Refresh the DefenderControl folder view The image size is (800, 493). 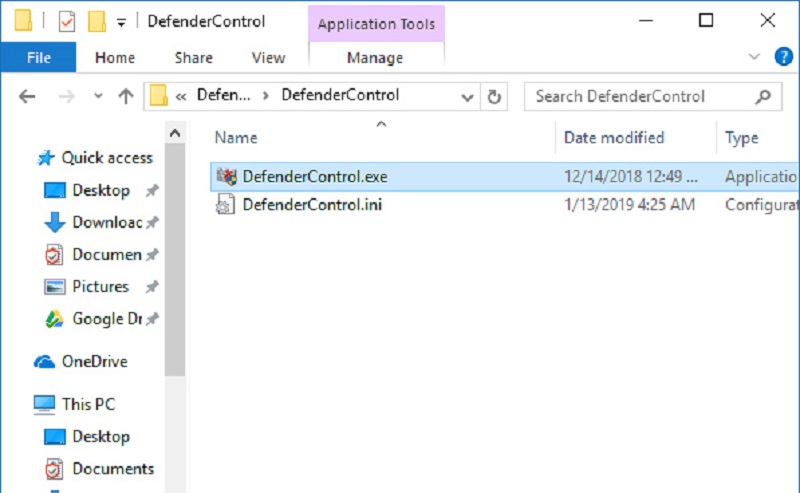[x=494, y=96]
